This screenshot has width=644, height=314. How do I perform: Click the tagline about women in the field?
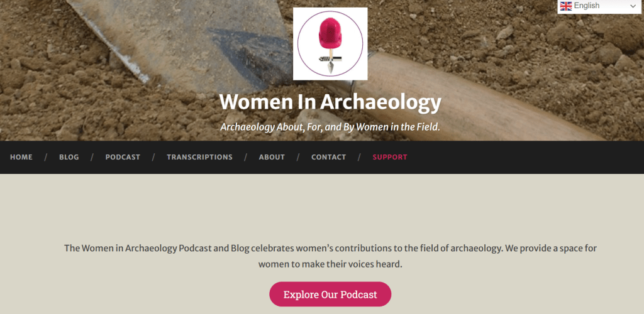[330, 127]
